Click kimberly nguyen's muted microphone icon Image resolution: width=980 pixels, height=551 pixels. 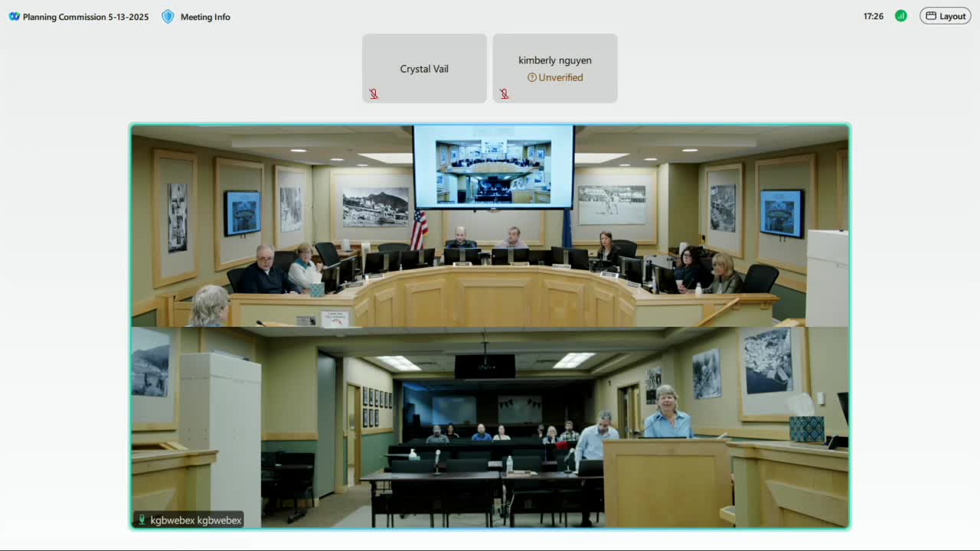coord(504,94)
